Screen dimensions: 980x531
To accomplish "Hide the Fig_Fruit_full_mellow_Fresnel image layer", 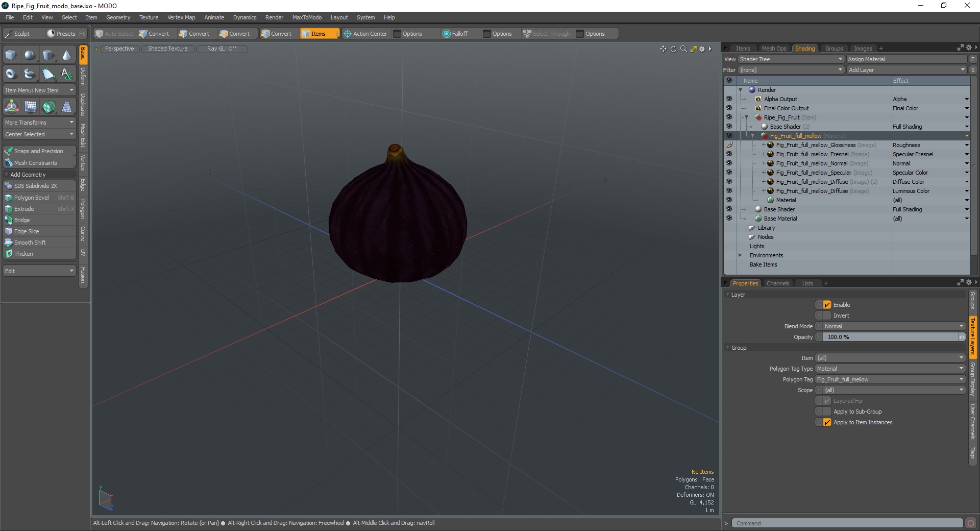I will coord(729,154).
